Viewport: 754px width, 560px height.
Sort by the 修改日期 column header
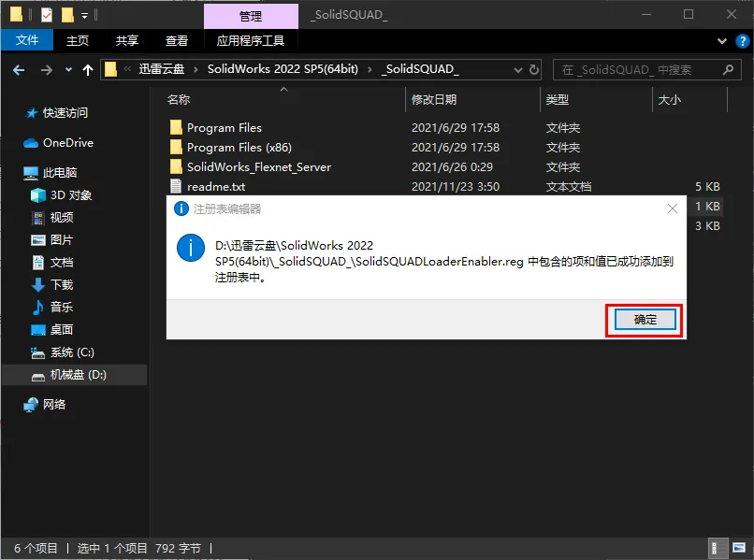click(x=434, y=99)
